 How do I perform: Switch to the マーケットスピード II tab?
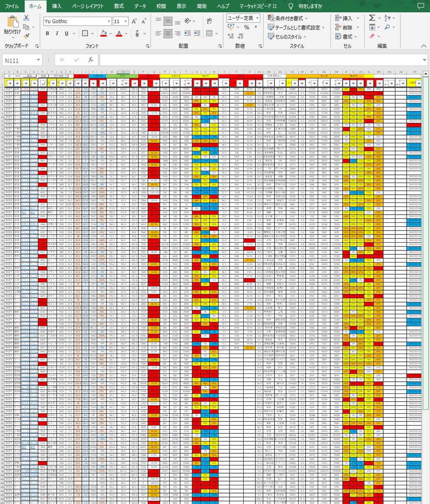click(x=258, y=6)
